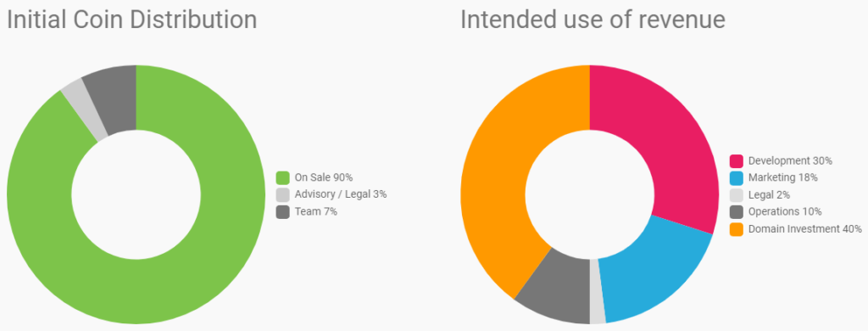Click the Intended use of revenue title

tap(593, 20)
